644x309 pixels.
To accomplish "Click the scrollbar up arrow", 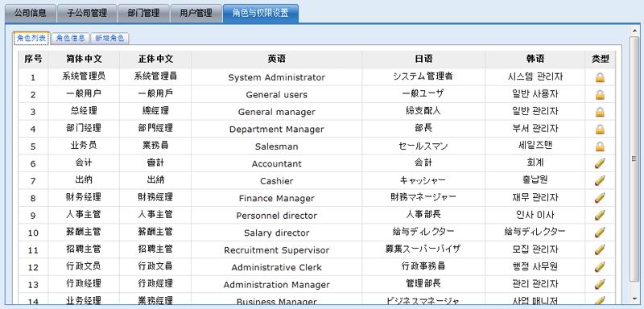I will (x=634, y=31).
